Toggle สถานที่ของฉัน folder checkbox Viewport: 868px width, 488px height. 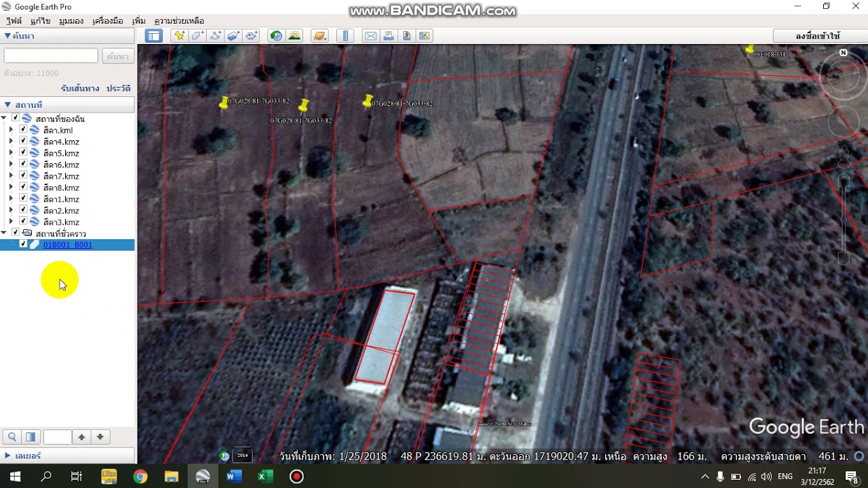[16, 119]
